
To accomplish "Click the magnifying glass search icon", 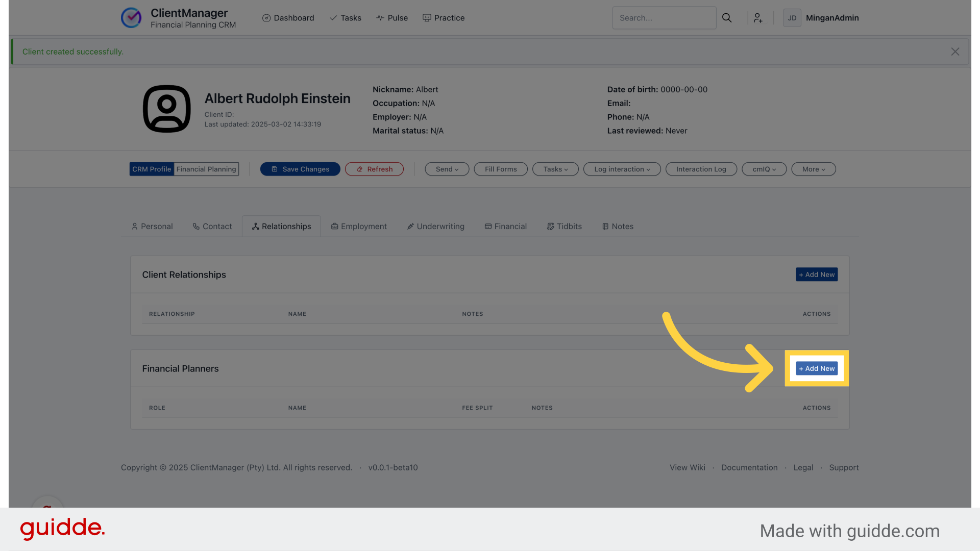I will [x=727, y=18].
